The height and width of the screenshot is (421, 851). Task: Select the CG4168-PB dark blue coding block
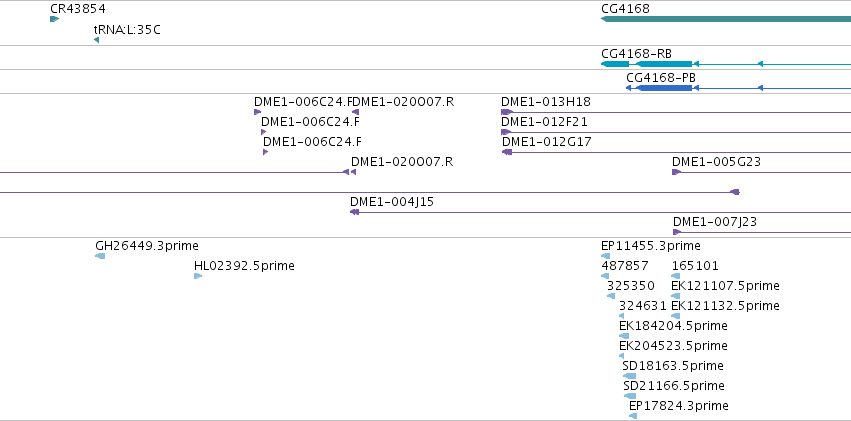click(664, 87)
